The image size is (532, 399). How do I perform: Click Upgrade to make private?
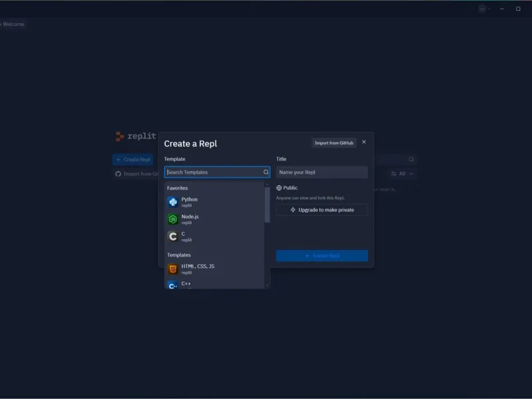(x=322, y=210)
